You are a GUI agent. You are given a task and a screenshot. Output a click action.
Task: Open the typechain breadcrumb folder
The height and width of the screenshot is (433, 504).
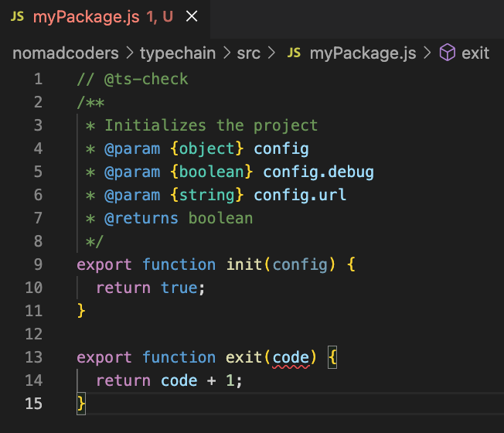178,53
